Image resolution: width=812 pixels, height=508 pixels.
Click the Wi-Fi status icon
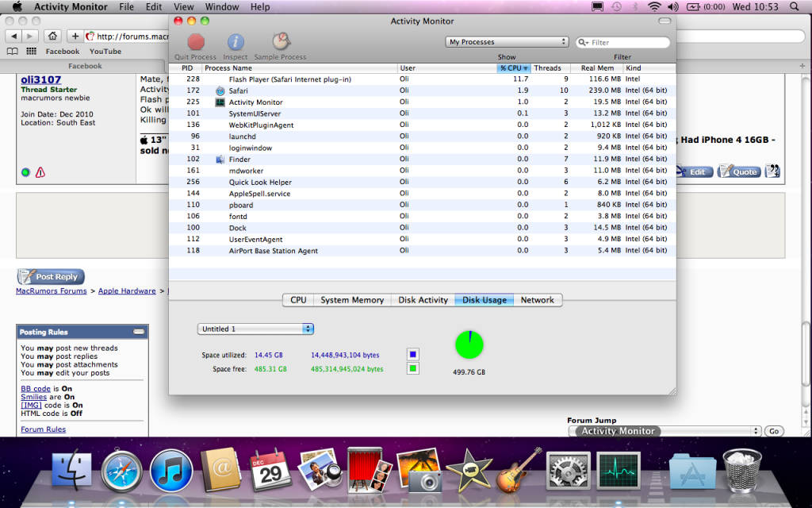click(654, 6)
